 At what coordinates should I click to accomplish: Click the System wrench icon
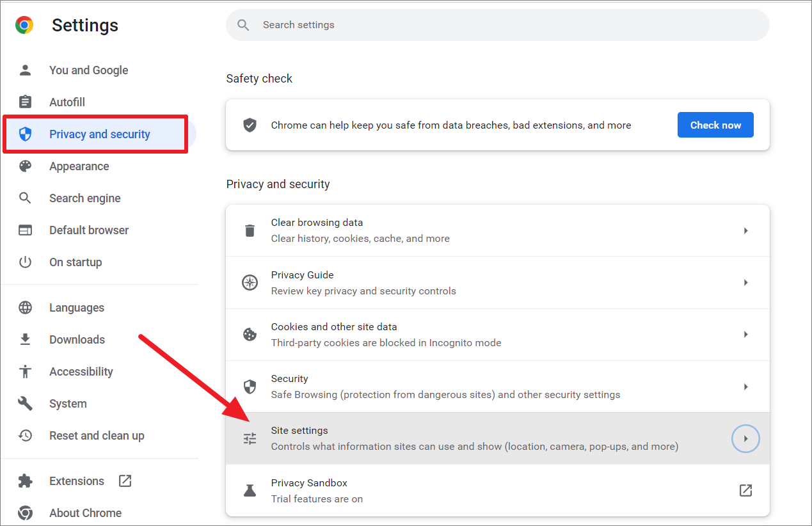[x=25, y=403]
